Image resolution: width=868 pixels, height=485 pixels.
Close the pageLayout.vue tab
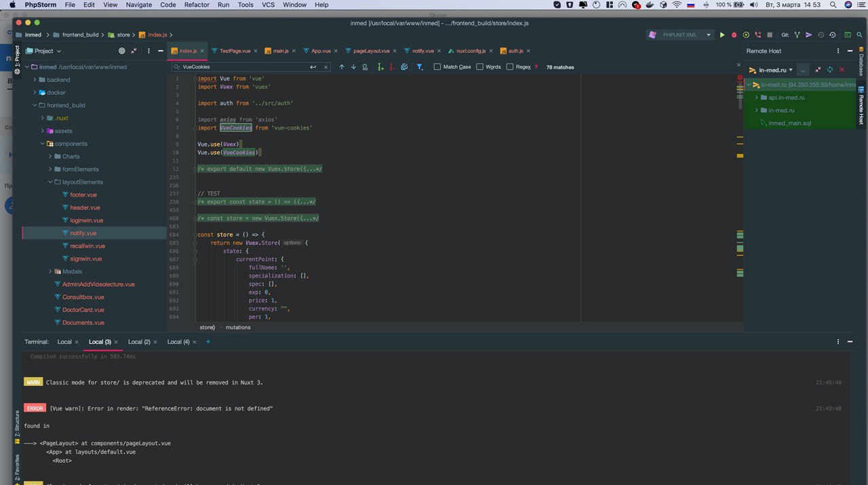[x=395, y=51]
